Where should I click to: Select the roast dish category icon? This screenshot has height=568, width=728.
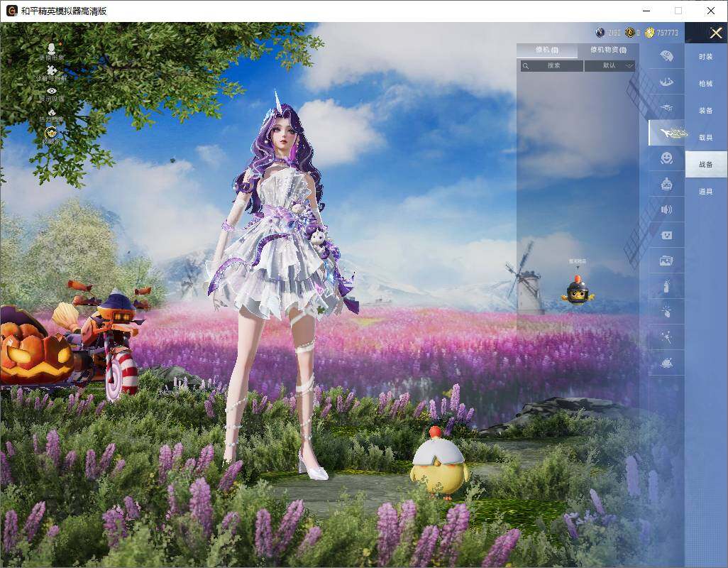point(666,363)
